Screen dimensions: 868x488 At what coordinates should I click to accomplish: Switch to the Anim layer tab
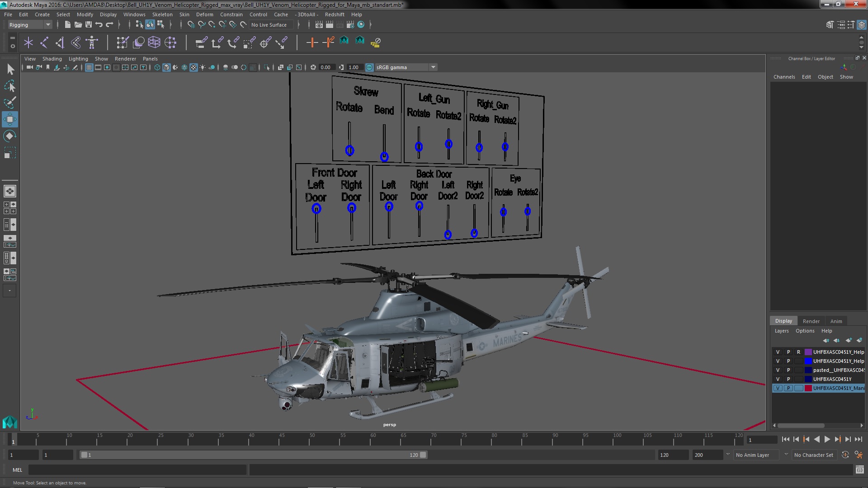836,321
